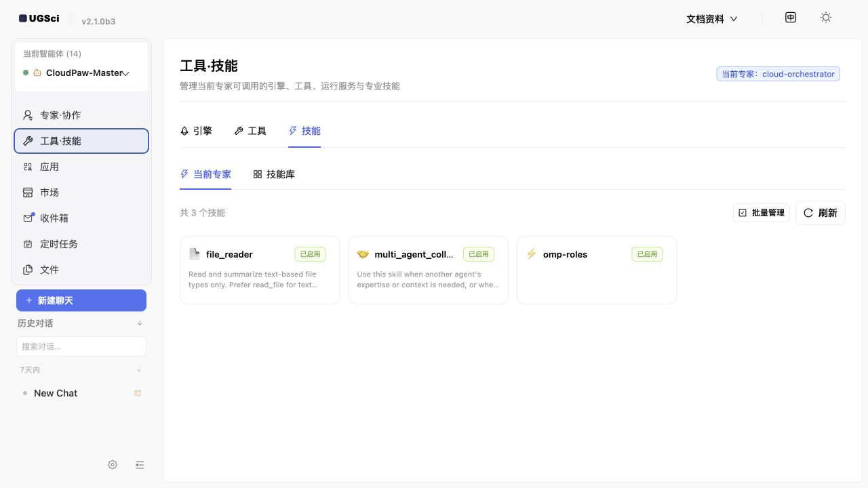Open 定时任务 scheduled tasks
868x488 pixels.
point(81,244)
